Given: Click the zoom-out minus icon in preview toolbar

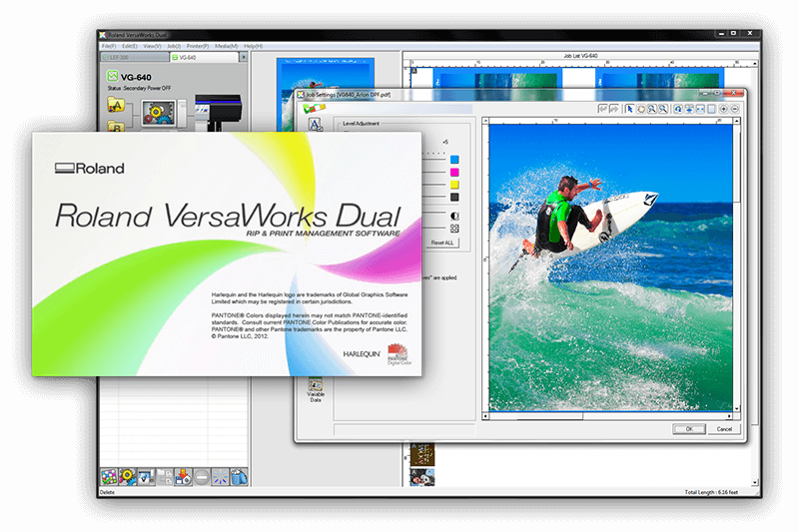Looking at the screenshot, I should tap(735, 108).
